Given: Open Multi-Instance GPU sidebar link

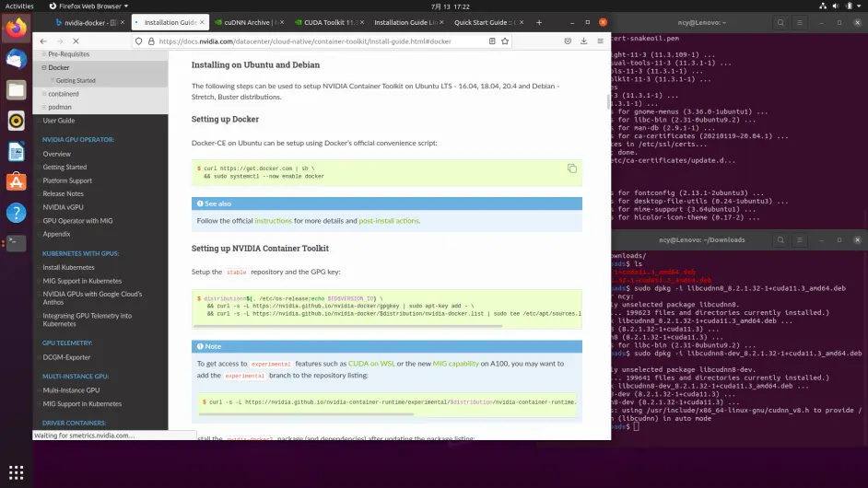Looking at the screenshot, I should coord(71,390).
